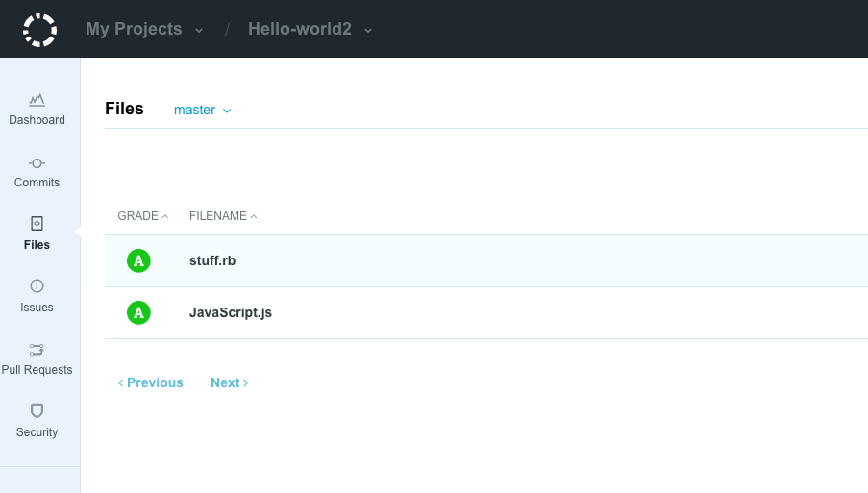The height and width of the screenshot is (493, 868).
Task: Navigate to the Dashboard label
Action: [37, 120]
